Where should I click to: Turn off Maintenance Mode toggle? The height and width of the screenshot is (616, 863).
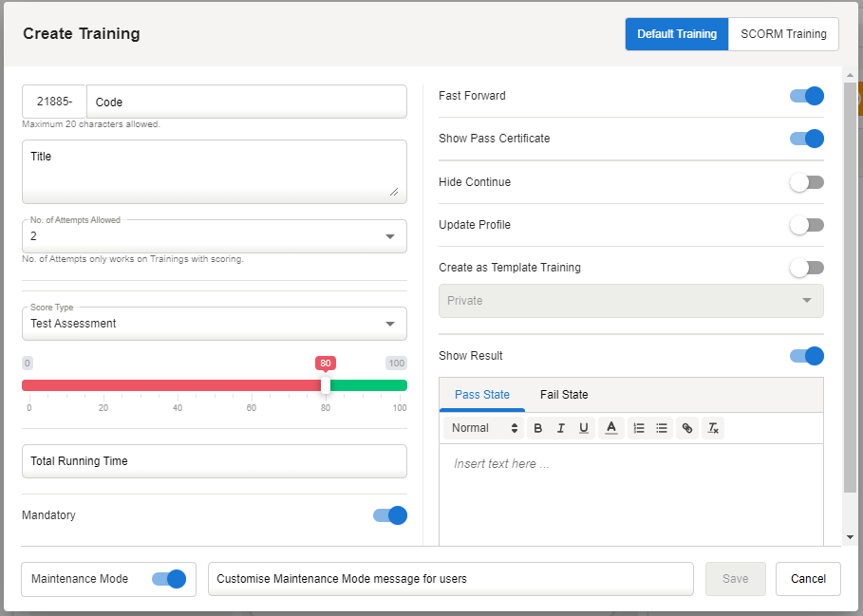pyautogui.click(x=169, y=579)
